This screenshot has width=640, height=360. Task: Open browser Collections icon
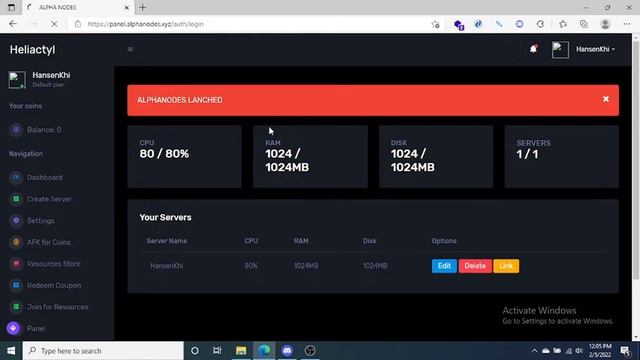coord(584,24)
